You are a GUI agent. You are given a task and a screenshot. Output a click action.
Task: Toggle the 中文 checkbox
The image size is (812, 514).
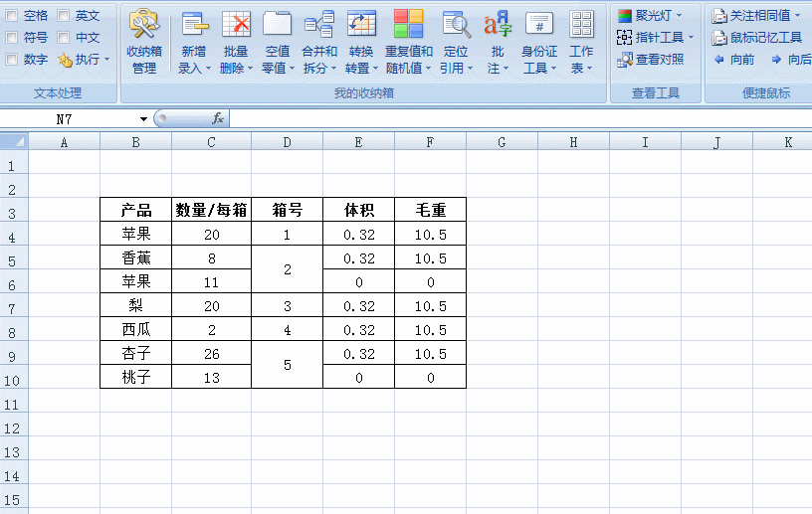click(x=64, y=38)
